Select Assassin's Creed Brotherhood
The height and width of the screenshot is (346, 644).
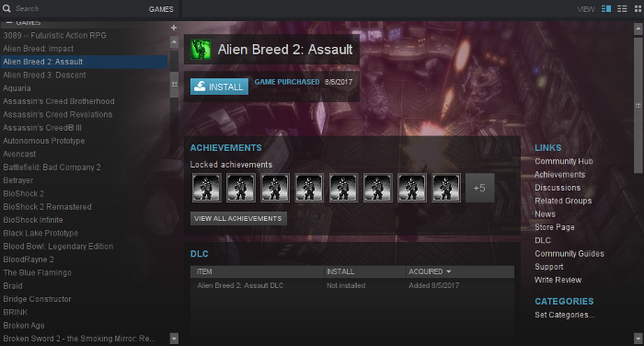coord(85,101)
